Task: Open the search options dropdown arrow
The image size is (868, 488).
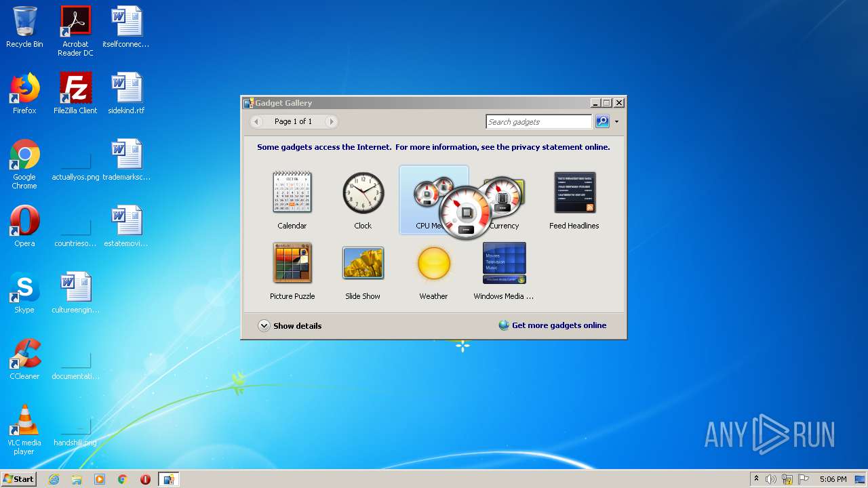Action: tap(616, 122)
